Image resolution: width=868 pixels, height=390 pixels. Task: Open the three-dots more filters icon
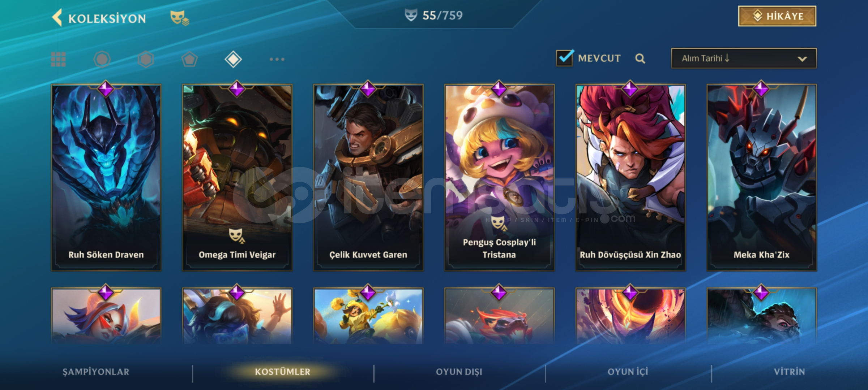click(277, 59)
